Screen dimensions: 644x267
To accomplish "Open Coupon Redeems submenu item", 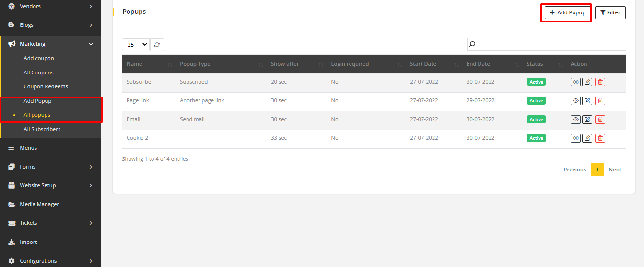I will click(46, 86).
